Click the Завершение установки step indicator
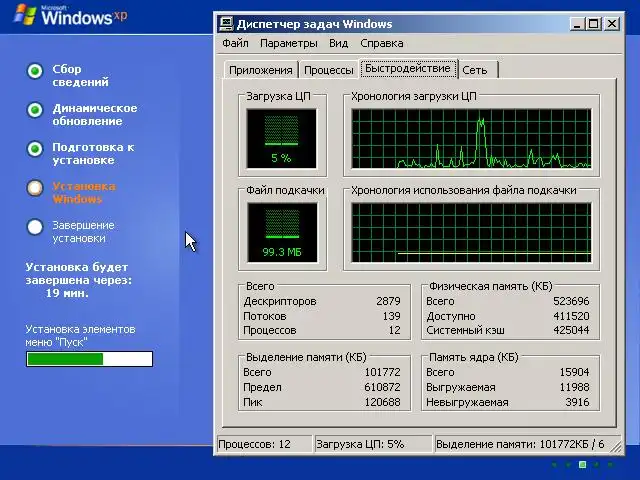The width and height of the screenshot is (640, 480). 35,227
